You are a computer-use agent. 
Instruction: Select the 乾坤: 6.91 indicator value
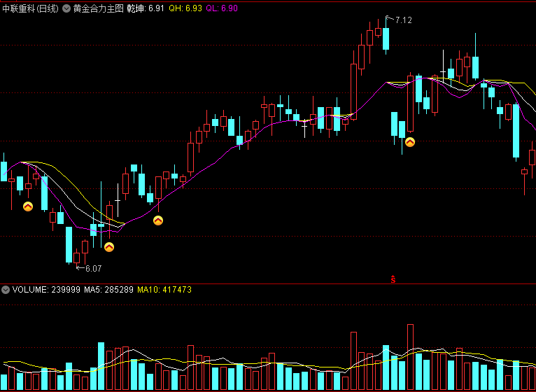tap(146, 8)
